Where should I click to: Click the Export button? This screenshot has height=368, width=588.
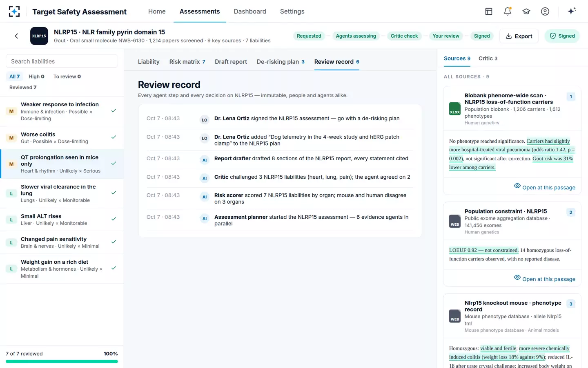tap(519, 36)
